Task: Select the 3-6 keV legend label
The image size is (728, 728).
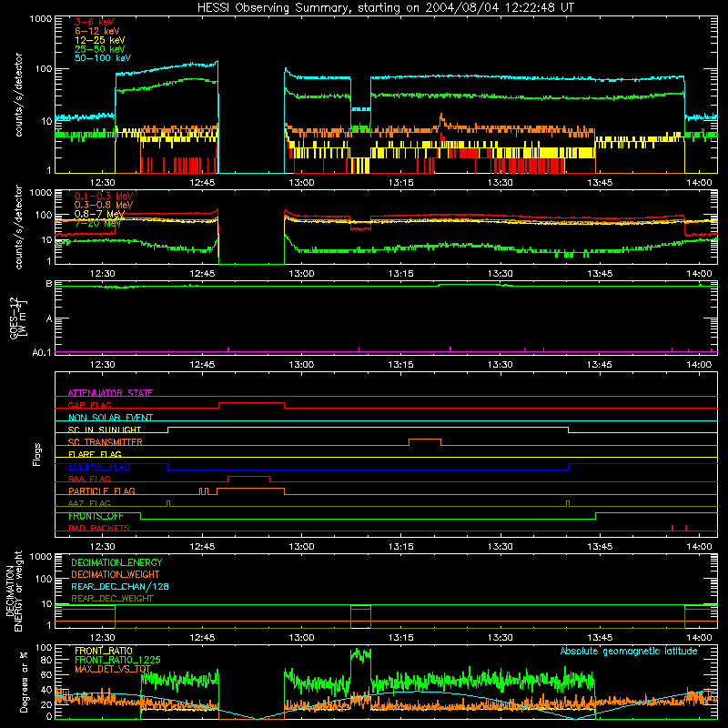Action: pos(95,22)
